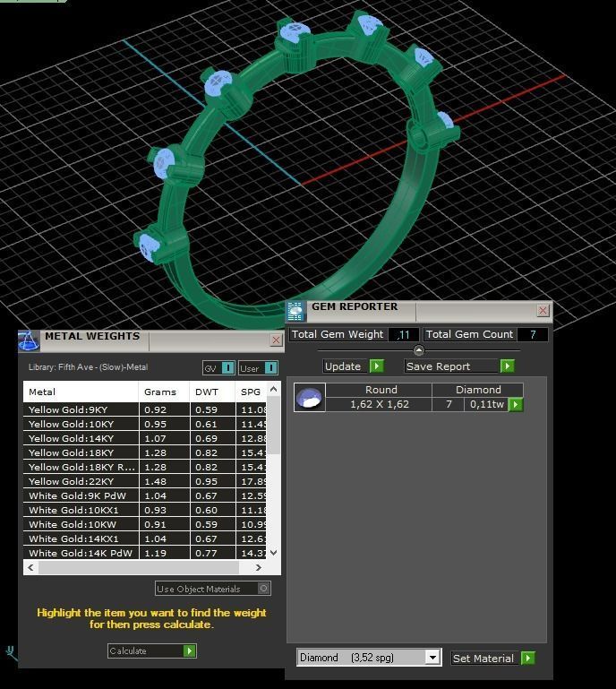
Task: Click the round diamond gem thumbnail
Action: tap(309, 397)
